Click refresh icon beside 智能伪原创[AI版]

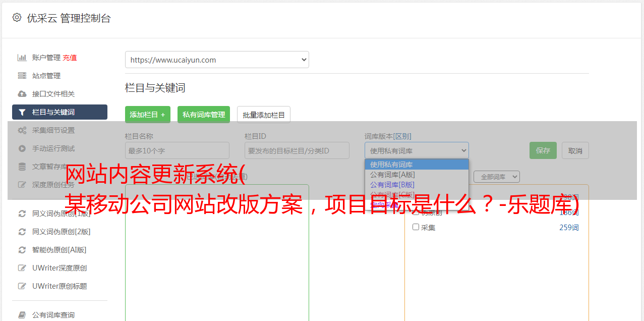(x=22, y=250)
